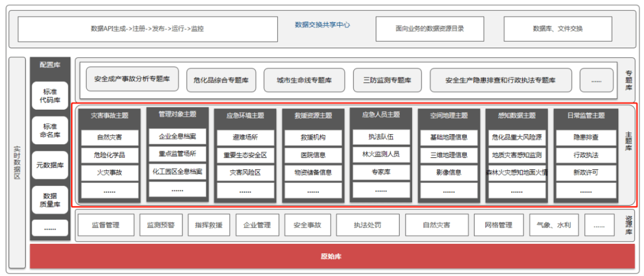Click 监测预警 in the 资源库 row
Image resolution: width=644 pixels, height=276 pixels.
pyautogui.click(x=160, y=225)
